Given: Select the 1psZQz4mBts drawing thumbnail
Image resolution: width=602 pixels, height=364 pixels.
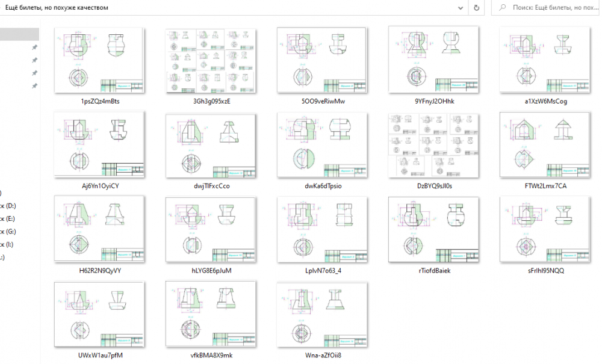Looking at the screenshot, I should pyautogui.click(x=99, y=60).
